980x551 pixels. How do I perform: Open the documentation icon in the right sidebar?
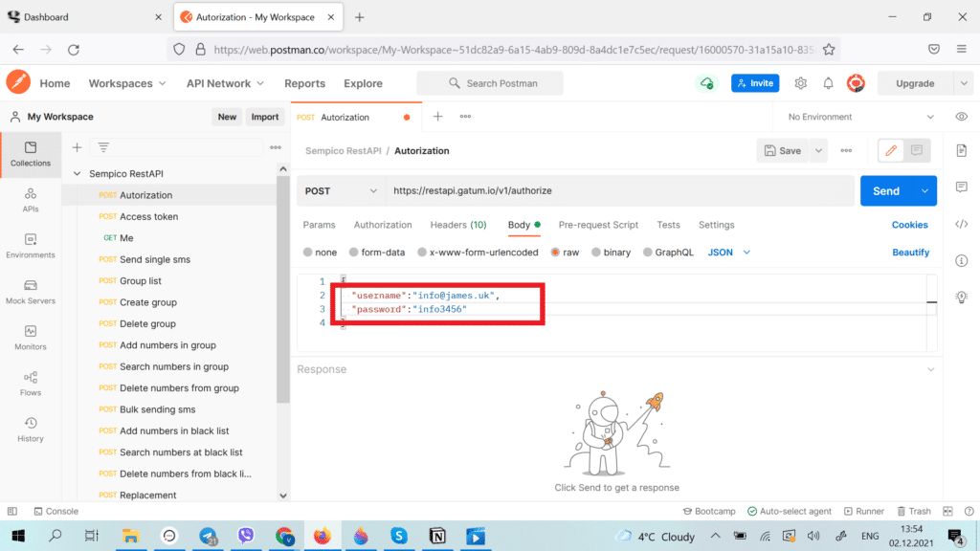click(x=961, y=150)
